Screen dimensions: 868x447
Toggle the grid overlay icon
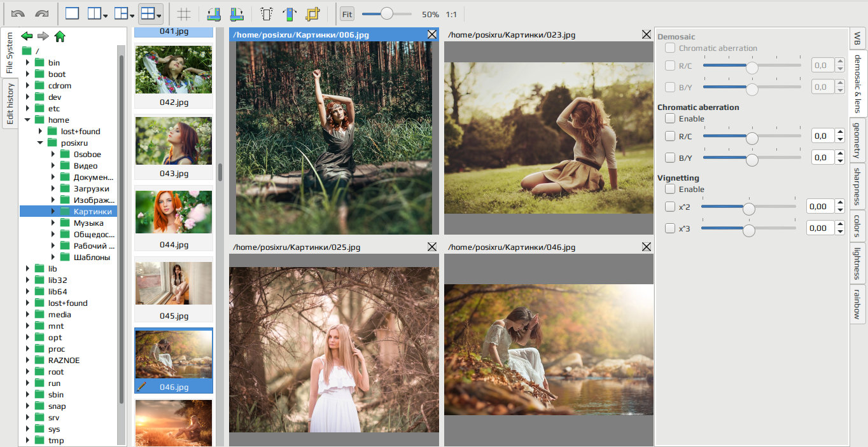click(x=184, y=13)
